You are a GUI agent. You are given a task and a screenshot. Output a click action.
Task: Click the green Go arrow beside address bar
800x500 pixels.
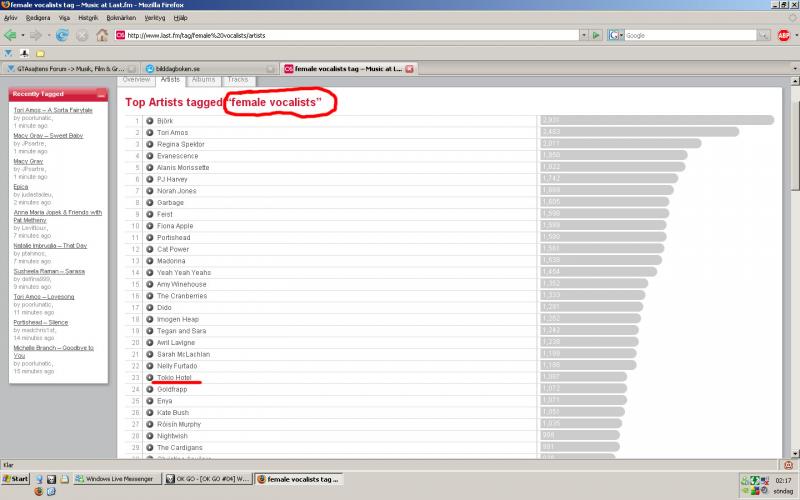coord(596,35)
